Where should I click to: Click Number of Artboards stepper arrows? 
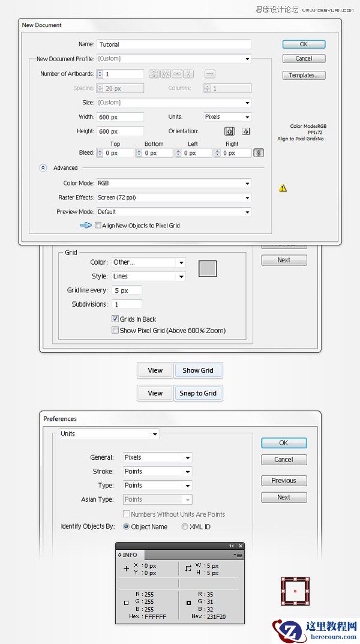(x=100, y=74)
